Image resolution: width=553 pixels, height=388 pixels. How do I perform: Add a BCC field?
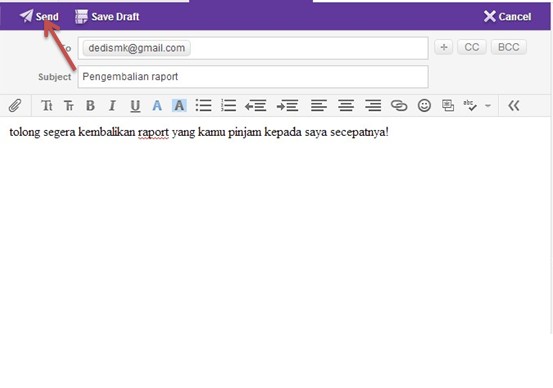pos(509,47)
